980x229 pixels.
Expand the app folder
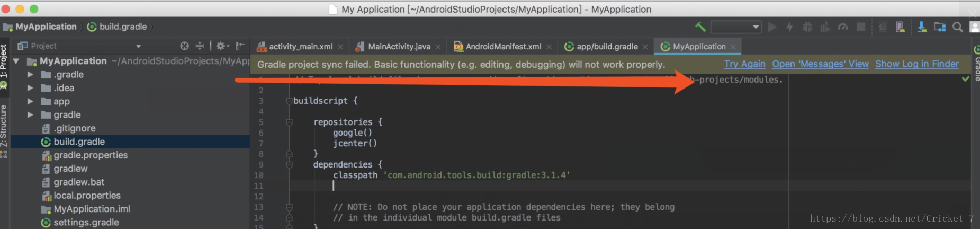tap(30, 101)
